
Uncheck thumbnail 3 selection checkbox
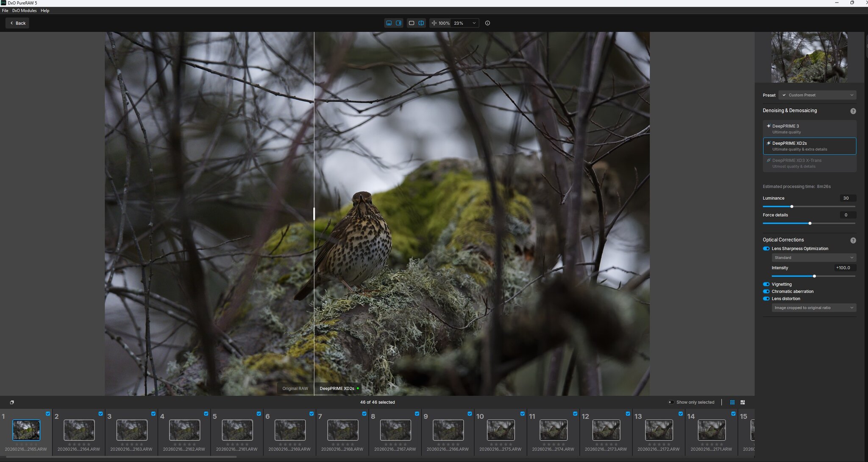(153, 414)
